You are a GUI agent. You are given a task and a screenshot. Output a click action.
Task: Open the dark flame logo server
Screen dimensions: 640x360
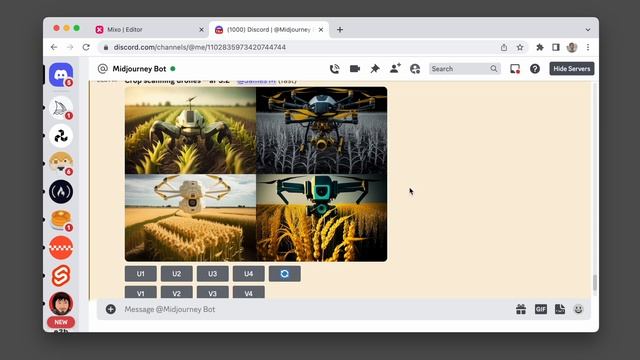61,192
